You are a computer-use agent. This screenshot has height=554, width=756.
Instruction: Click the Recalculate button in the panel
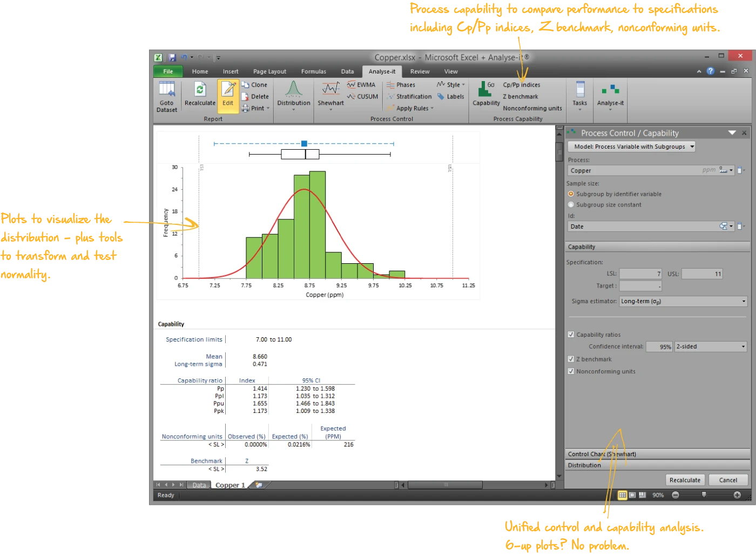(x=685, y=479)
